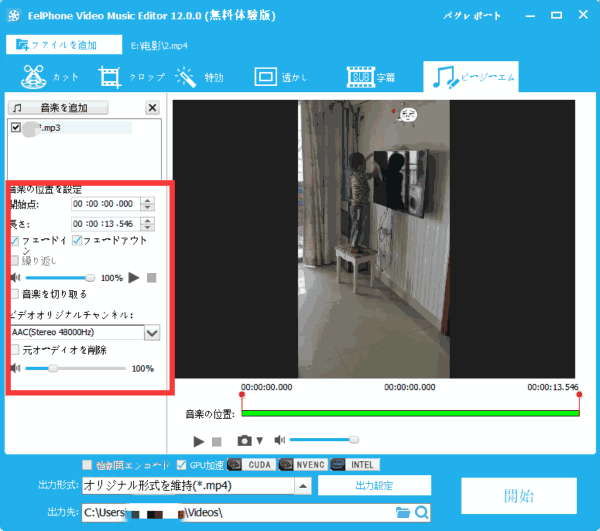Decrease the 開始点 start time with down arrow

(x=148, y=207)
